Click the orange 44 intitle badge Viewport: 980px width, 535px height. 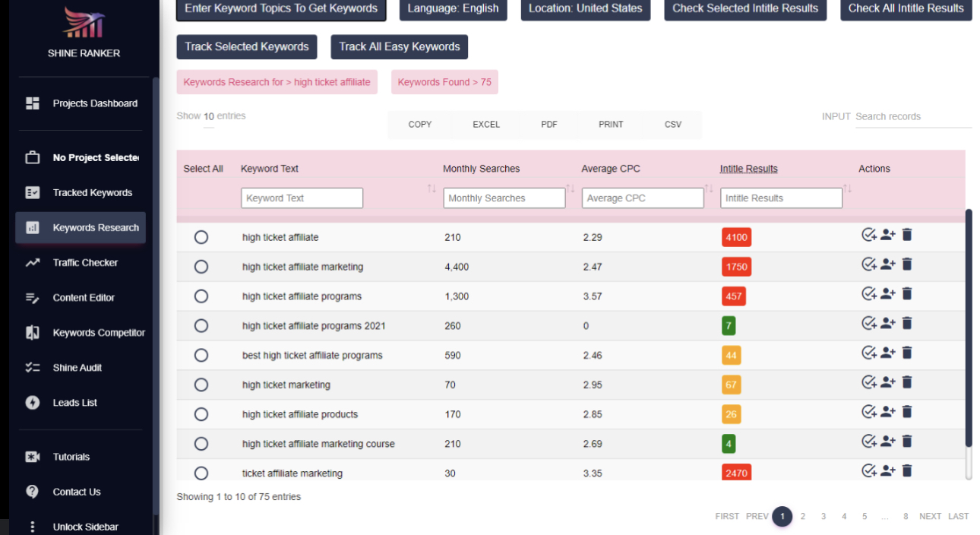tap(732, 356)
